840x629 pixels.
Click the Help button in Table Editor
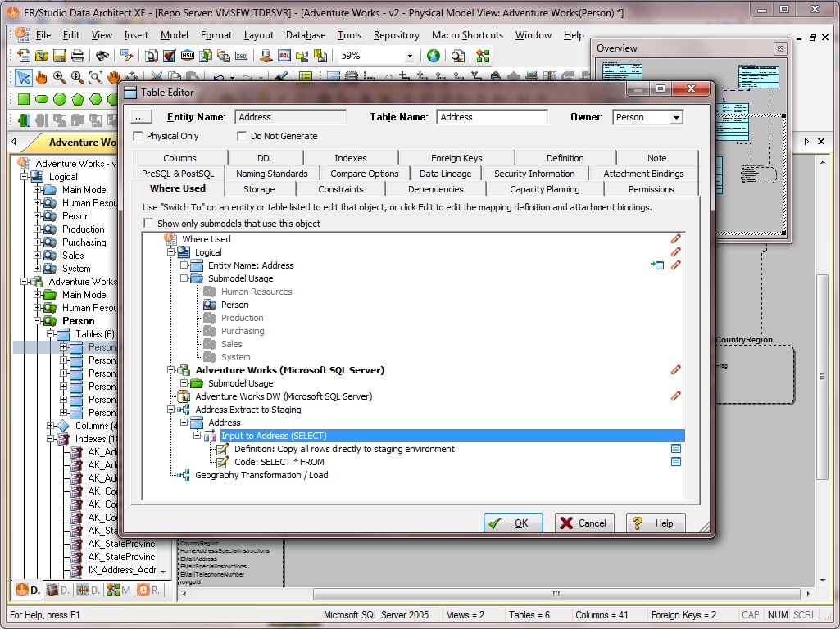[655, 523]
